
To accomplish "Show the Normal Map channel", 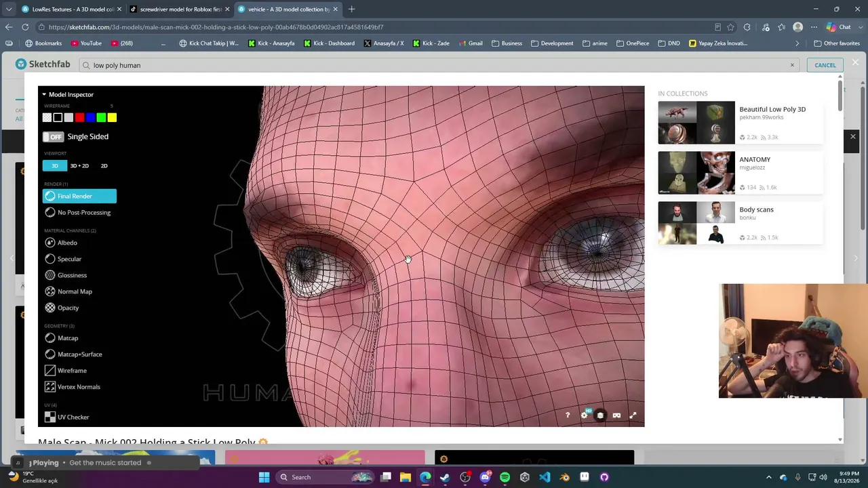I will coord(68,291).
